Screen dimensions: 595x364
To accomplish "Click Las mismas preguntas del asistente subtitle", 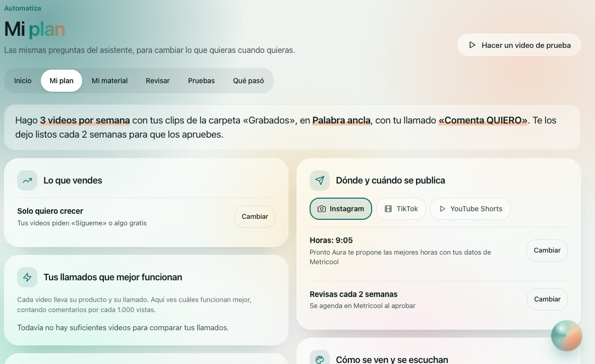I will pyautogui.click(x=150, y=50).
